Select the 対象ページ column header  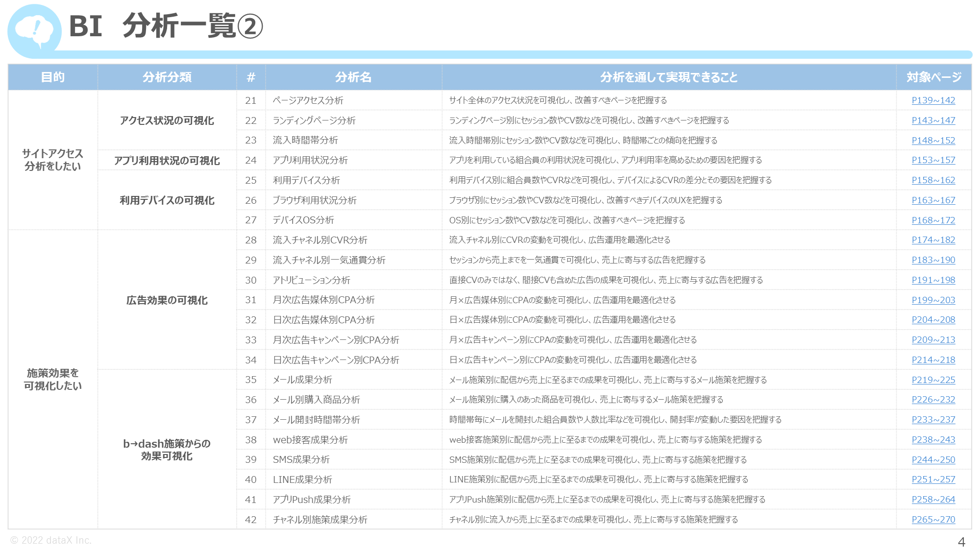coord(934,77)
